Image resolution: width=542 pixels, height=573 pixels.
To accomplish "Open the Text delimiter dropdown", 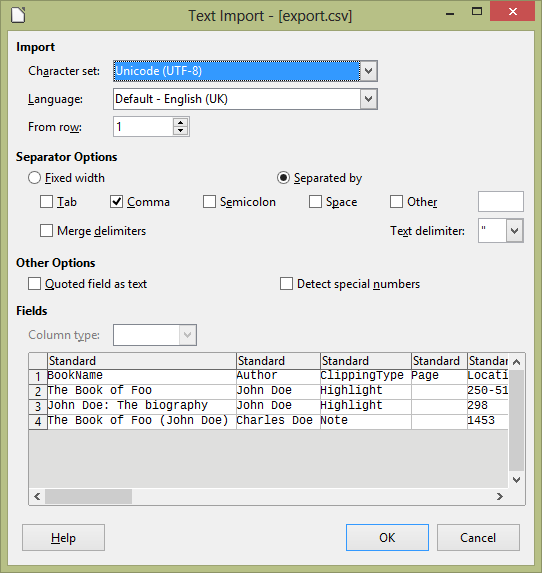I will coord(515,231).
